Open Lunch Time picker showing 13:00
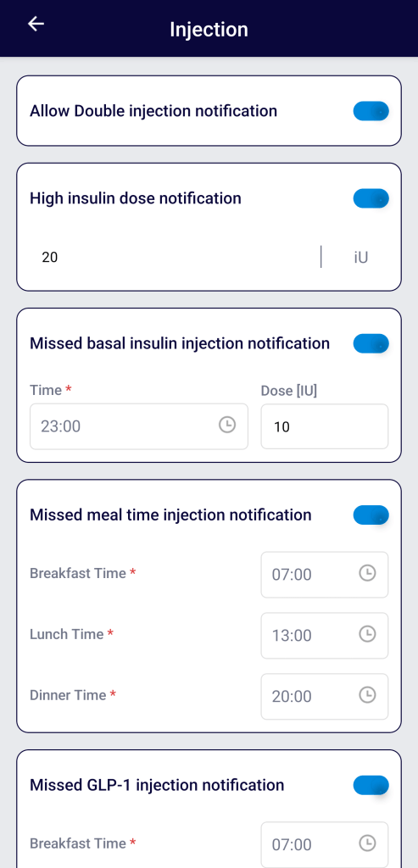 [x=325, y=636]
